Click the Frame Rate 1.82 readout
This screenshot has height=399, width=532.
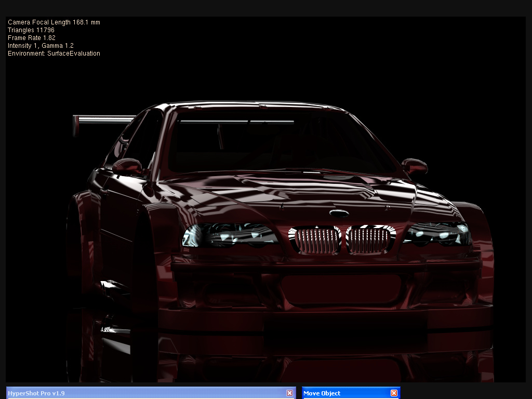[32, 38]
